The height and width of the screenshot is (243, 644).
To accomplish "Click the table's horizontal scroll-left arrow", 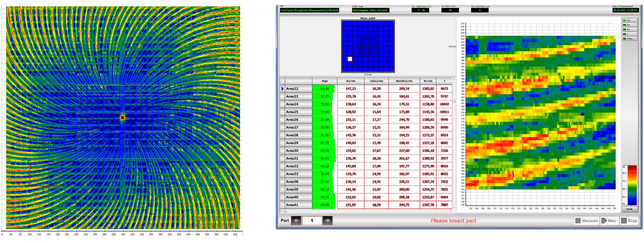I will (x=282, y=211).
